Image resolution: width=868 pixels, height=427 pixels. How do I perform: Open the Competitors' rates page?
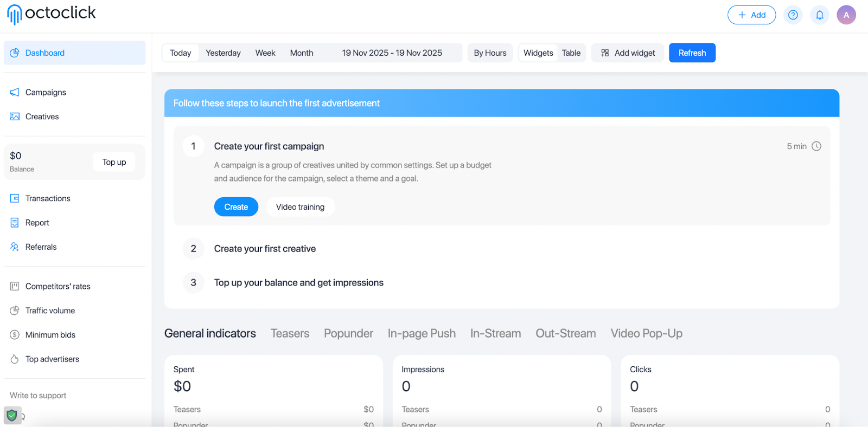coord(58,286)
